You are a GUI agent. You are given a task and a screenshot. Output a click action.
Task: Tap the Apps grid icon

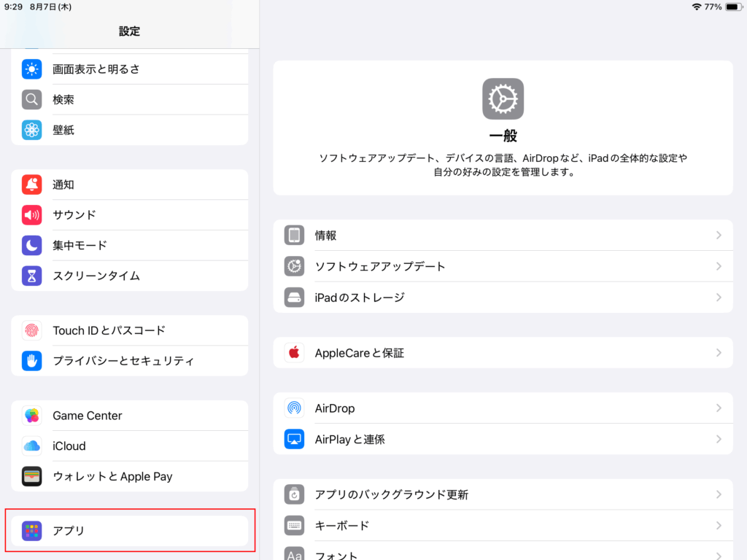coord(31,531)
